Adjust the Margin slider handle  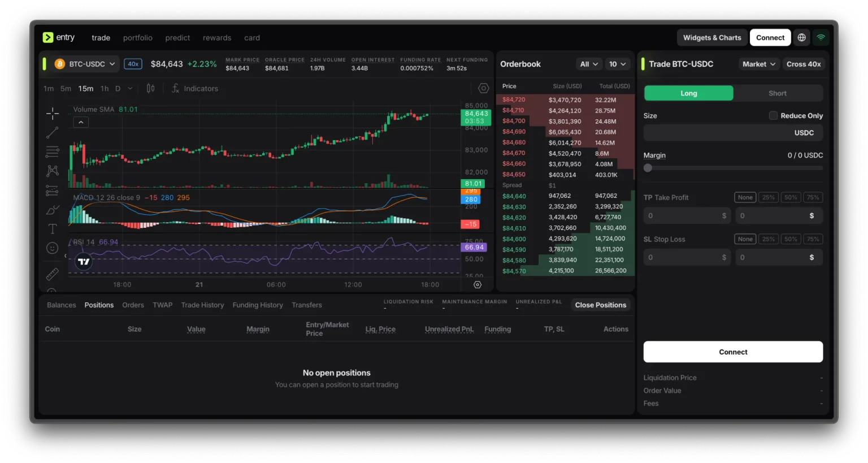pyautogui.click(x=648, y=168)
